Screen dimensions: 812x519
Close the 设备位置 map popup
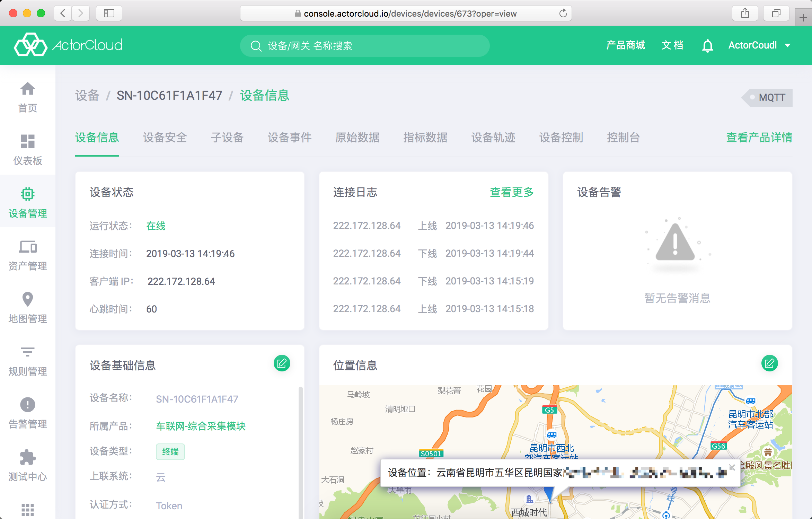pyautogui.click(x=732, y=467)
